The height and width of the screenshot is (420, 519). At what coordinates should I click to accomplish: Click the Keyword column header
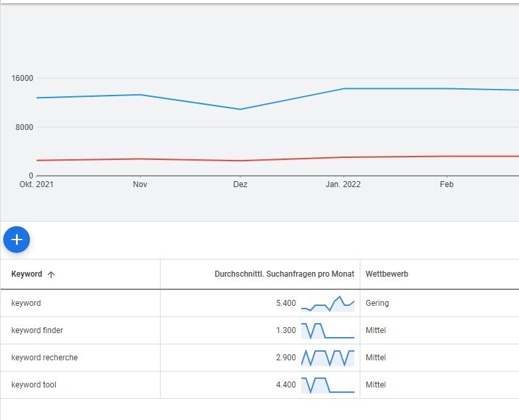(x=27, y=274)
